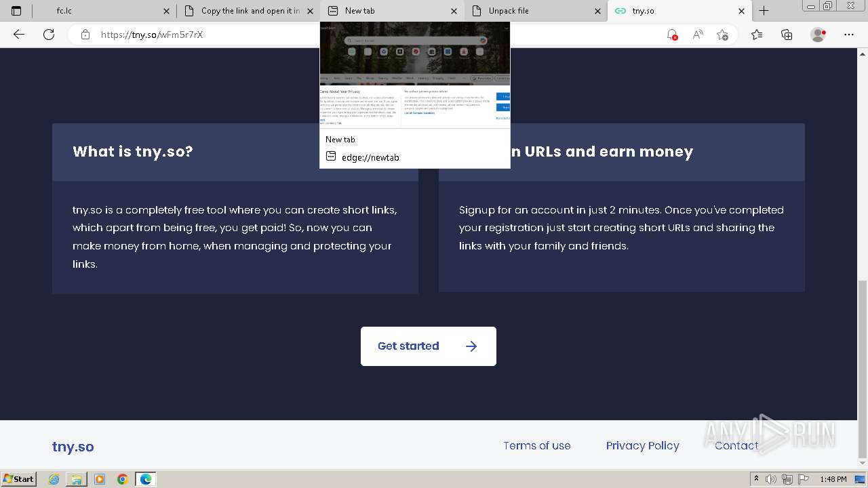Close the New tab tab
This screenshot has width=868, height=488.
[x=454, y=11]
